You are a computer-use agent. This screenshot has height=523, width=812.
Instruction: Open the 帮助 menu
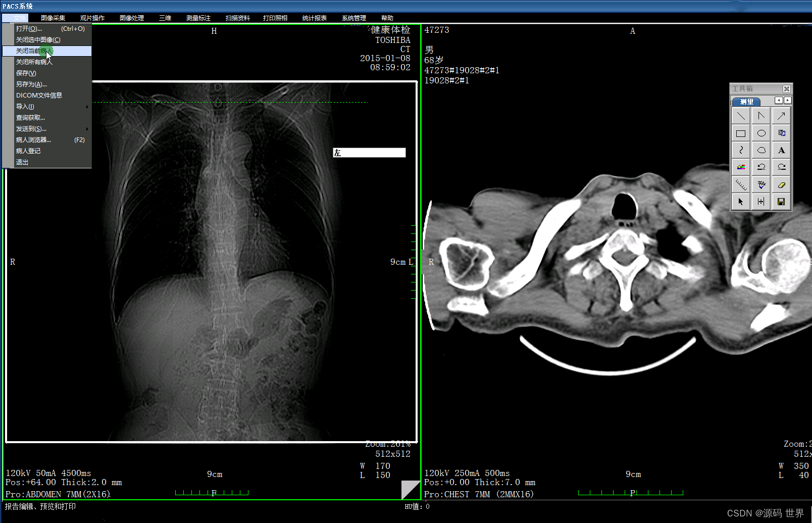pos(387,18)
